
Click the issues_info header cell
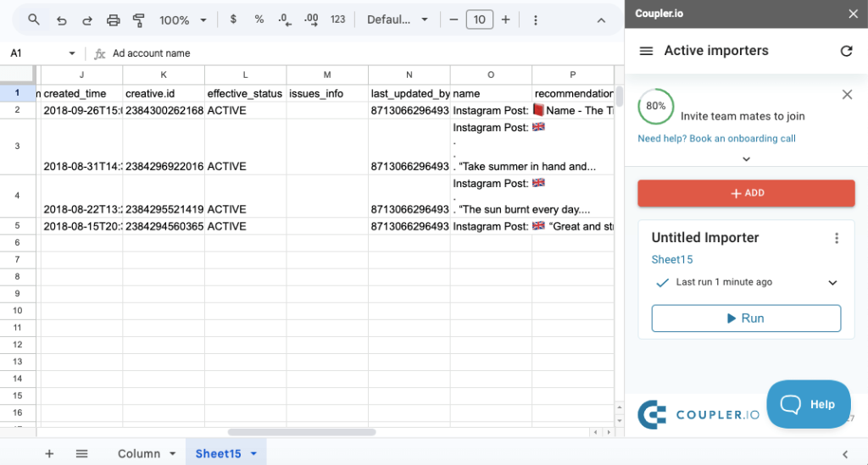coord(327,93)
